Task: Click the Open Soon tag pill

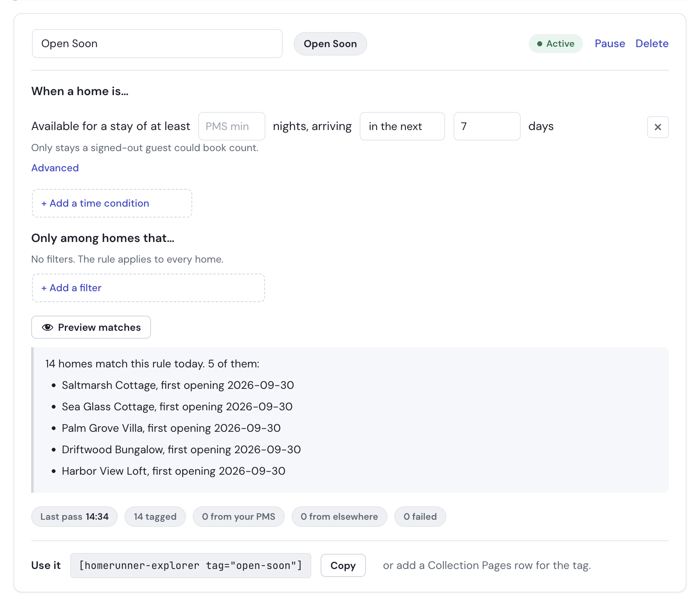Action: pos(330,44)
